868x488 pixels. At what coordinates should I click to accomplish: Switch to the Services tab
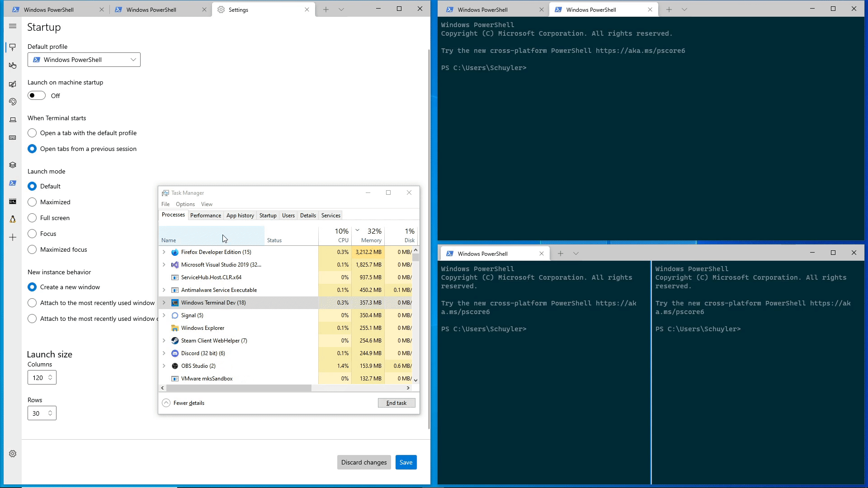click(331, 216)
